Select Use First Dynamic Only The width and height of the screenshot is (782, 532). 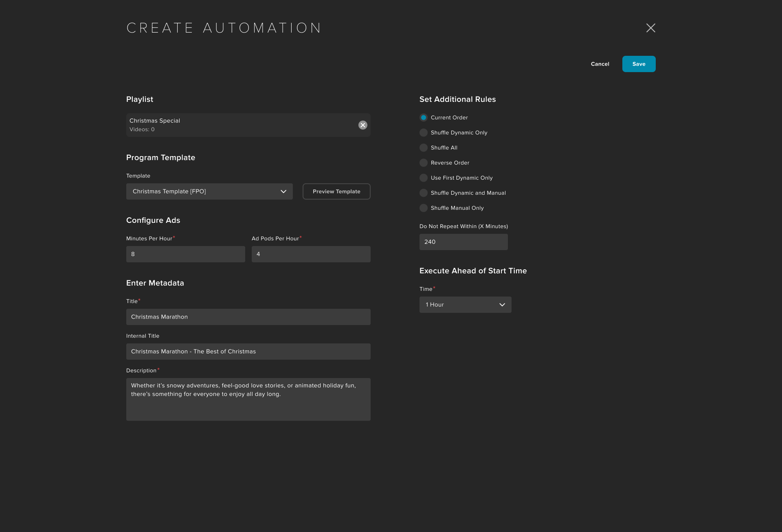tap(424, 178)
